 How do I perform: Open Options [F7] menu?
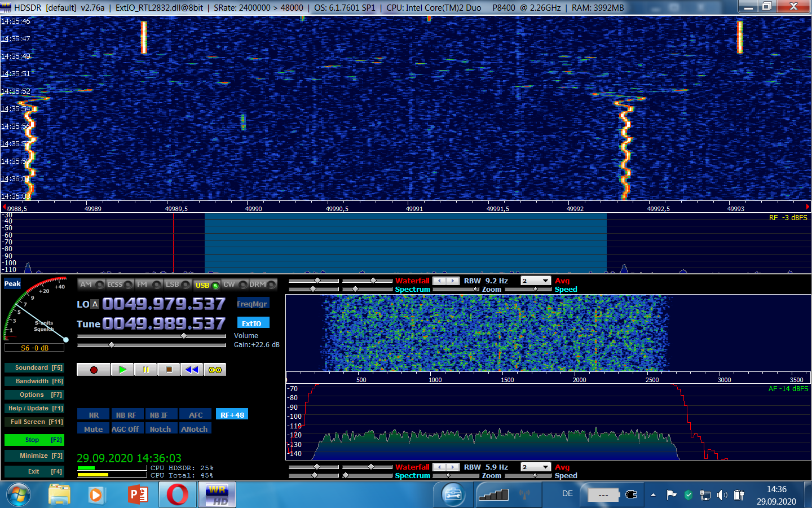tap(34, 395)
